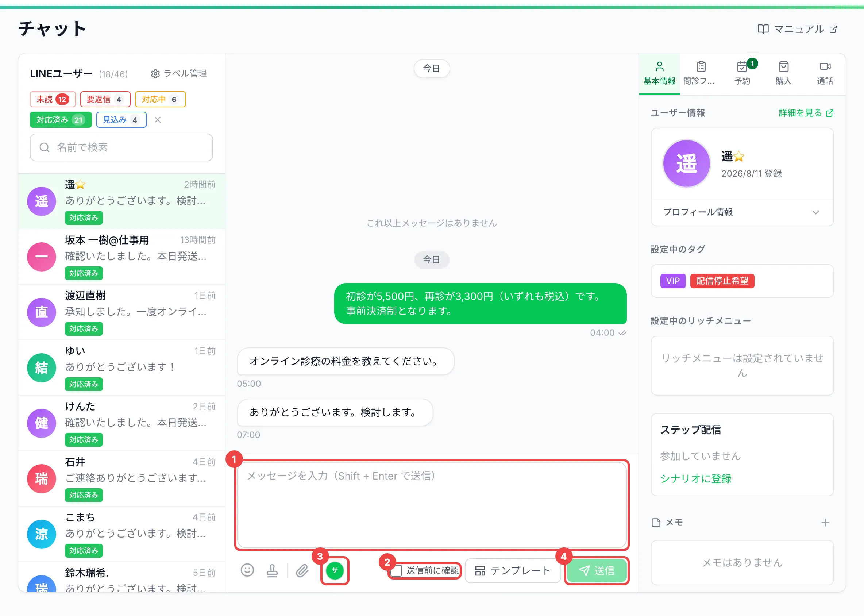864x616 pixels.
Task: Click the 詳細を見る link
Action: coord(806,113)
